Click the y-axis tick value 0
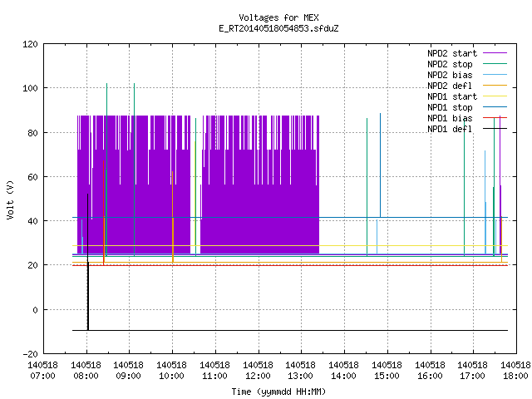The width and height of the screenshot is (532, 399). click(35, 310)
